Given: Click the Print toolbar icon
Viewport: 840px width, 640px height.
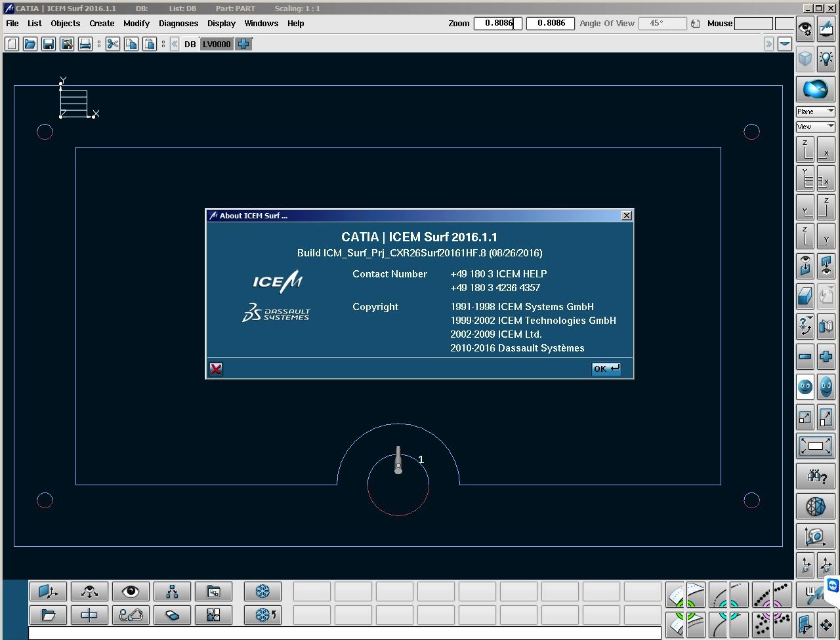Looking at the screenshot, I should 85,44.
